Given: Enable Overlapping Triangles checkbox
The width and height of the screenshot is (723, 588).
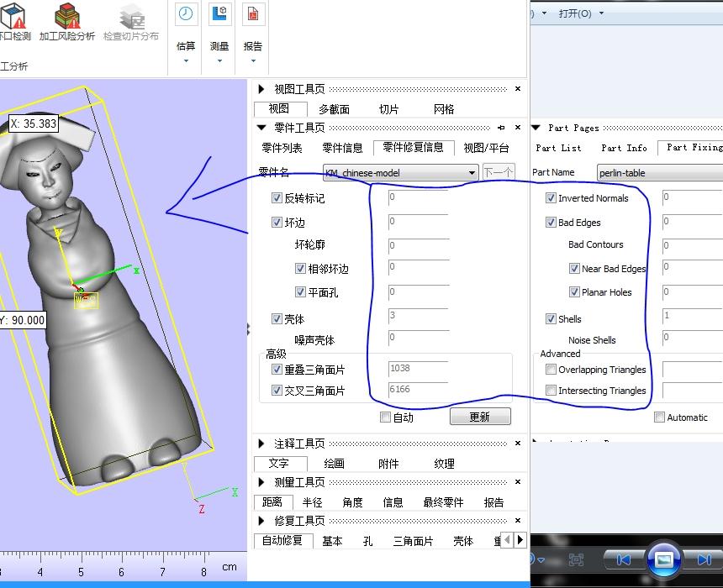Looking at the screenshot, I should pyautogui.click(x=551, y=369).
